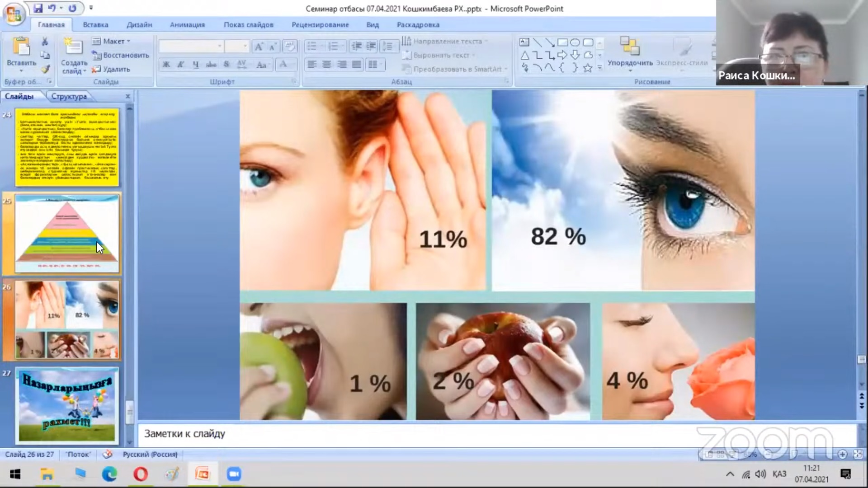Select the Isosceles Triangle shape
868x488 pixels.
tap(524, 55)
